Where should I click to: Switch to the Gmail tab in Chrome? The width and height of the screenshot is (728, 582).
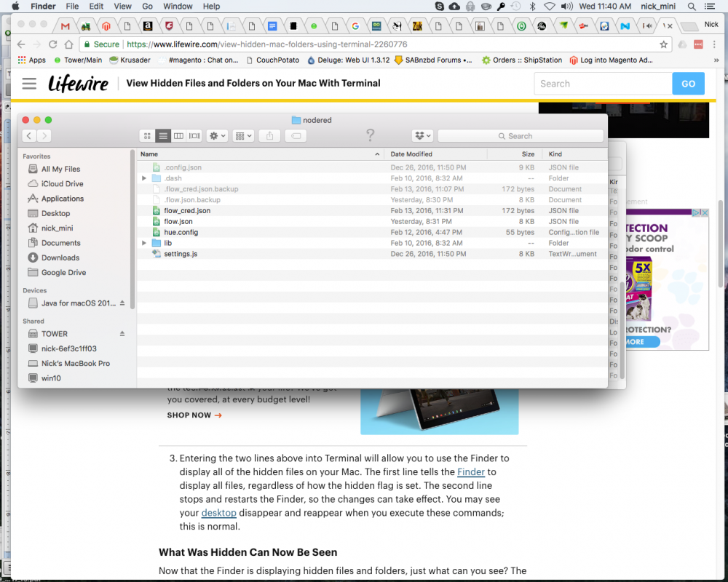pyautogui.click(x=65, y=26)
